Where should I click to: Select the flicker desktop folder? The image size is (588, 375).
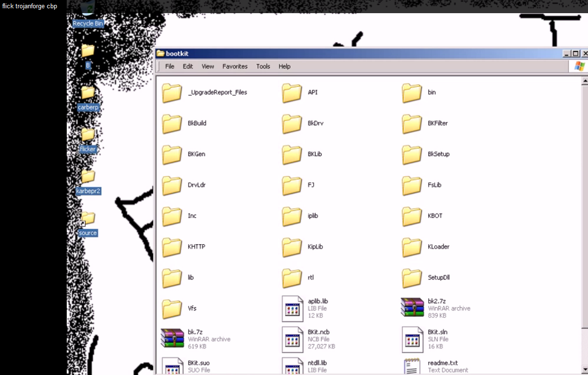pyautogui.click(x=88, y=140)
